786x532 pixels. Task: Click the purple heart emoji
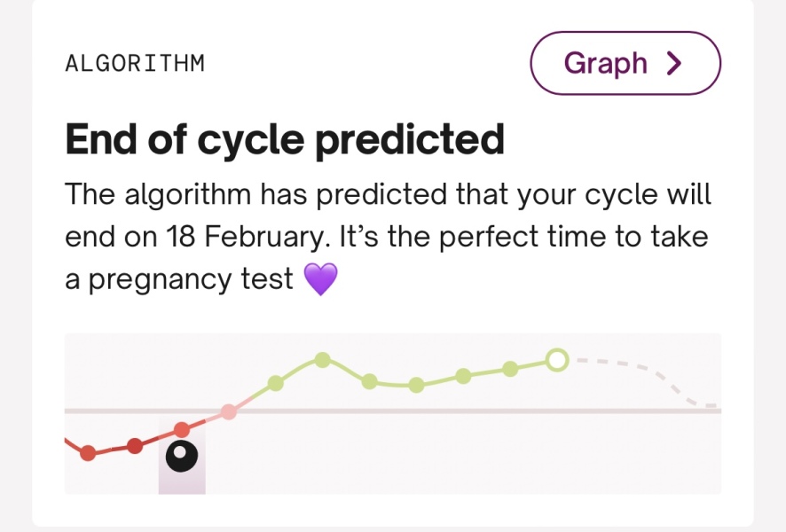[321, 280]
